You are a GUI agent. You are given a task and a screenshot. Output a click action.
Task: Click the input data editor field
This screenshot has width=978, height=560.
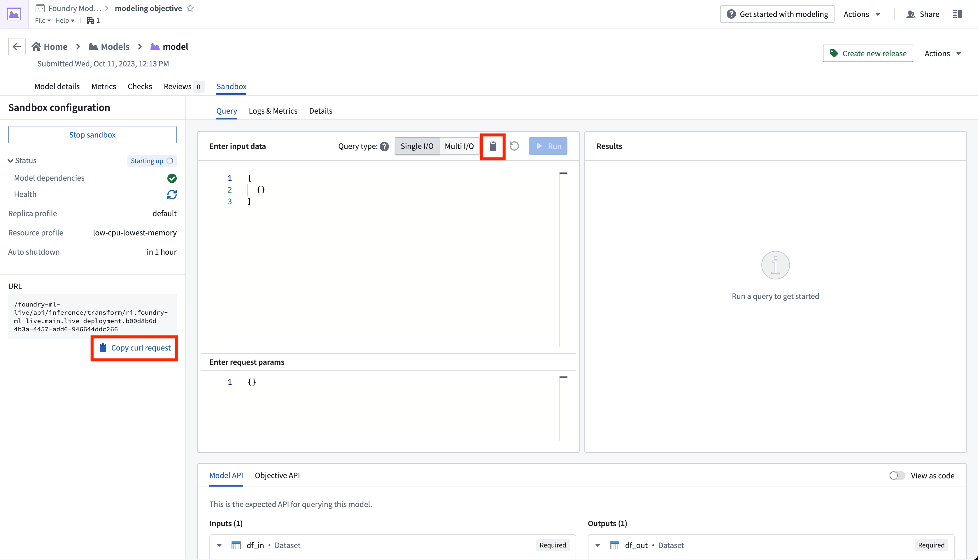click(392, 257)
